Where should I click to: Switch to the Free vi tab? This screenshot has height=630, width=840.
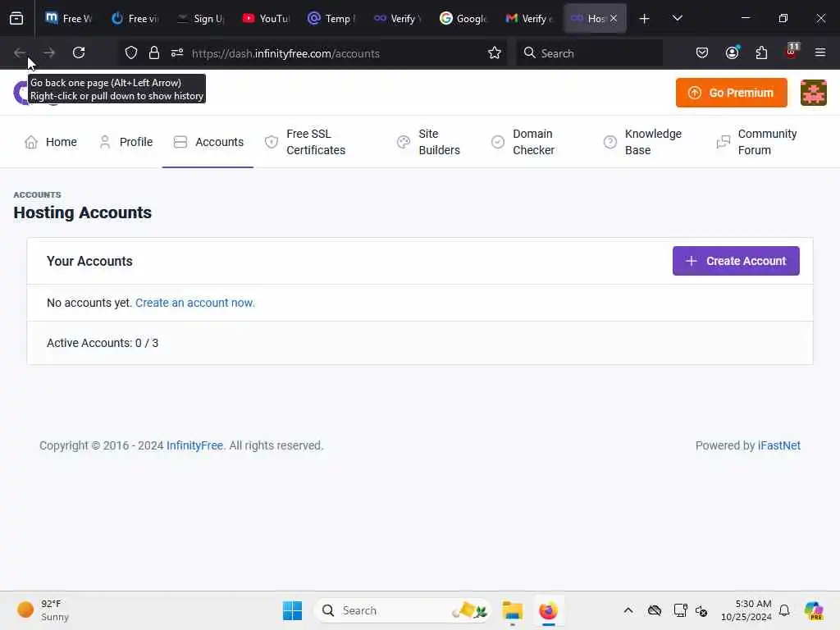pyautogui.click(x=135, y=18)
